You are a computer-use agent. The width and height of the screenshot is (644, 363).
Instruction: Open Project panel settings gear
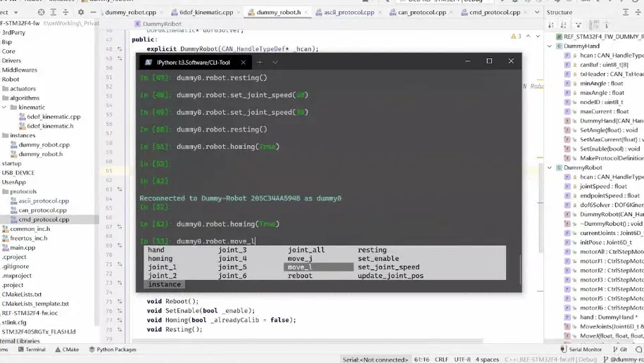pyautogui.click(x=81, y=13)
